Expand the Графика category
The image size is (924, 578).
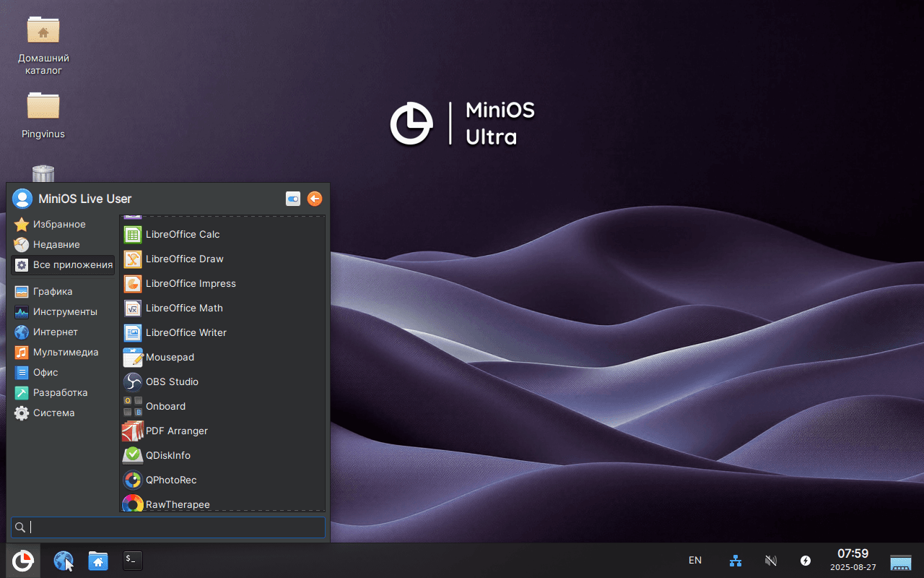[x=52, y=292]
